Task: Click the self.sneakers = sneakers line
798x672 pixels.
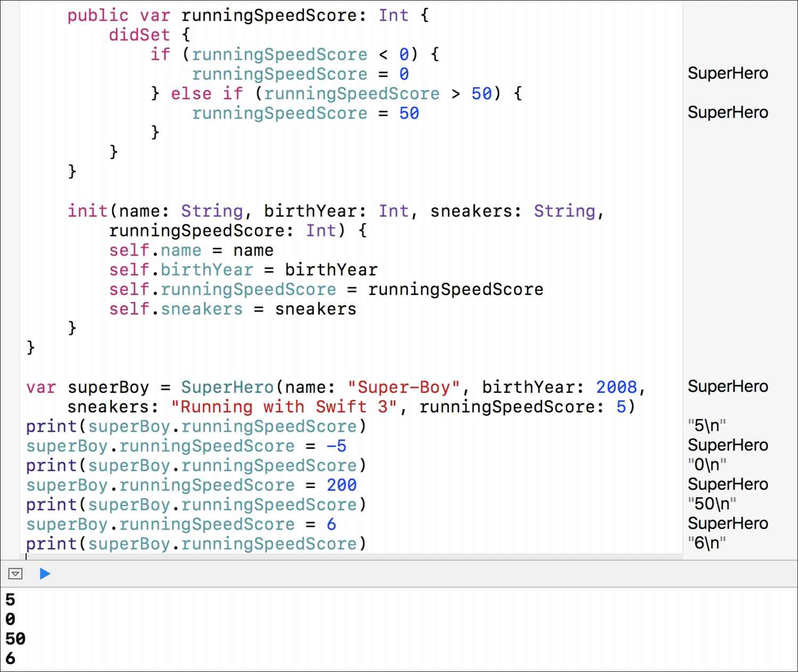Action: click(x=232, y=309)
